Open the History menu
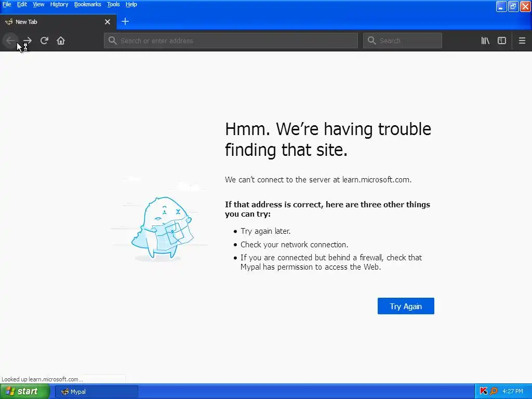This screenshot has height=399, width=532. click(59, 4)
